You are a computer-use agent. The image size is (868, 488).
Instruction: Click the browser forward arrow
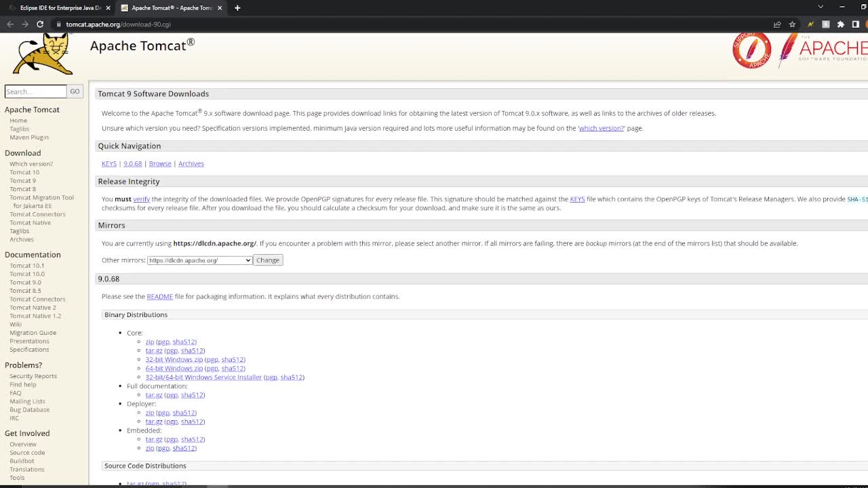pos(25,24)
